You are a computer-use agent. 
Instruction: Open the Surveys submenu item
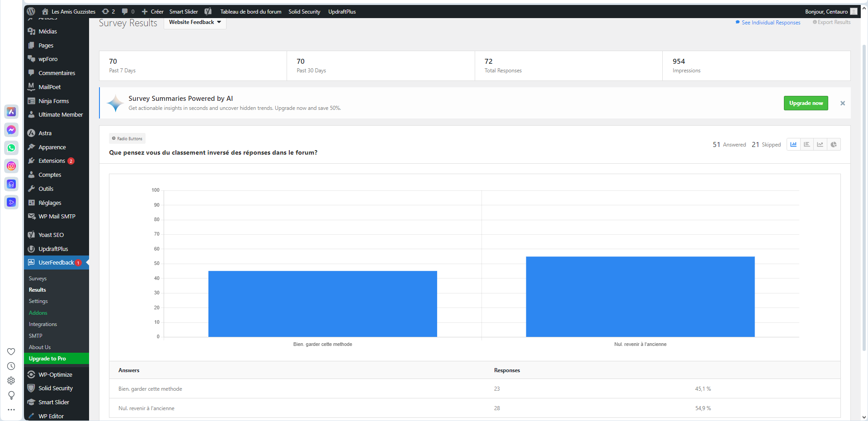pos(38,279)
